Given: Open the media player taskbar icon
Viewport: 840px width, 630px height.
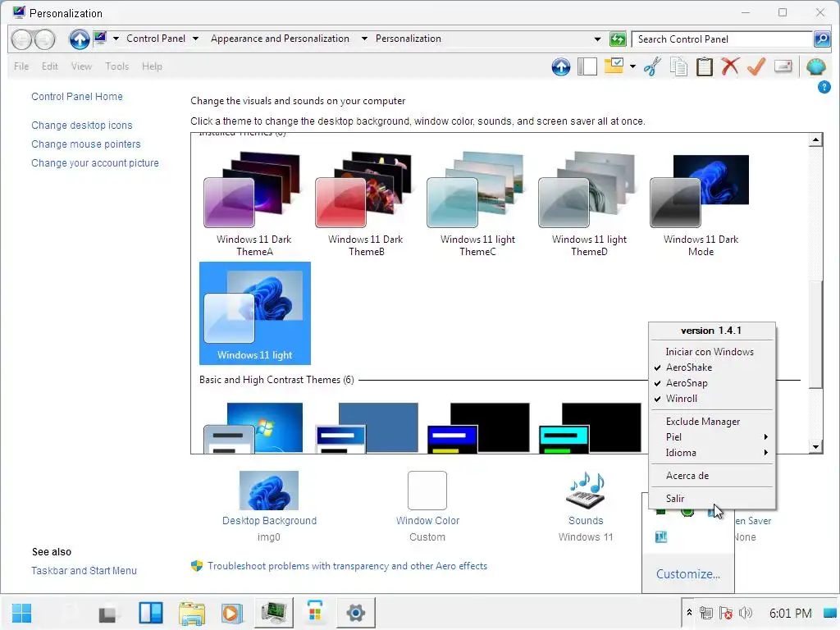Looking at the screenshot, I should point(232,613).
